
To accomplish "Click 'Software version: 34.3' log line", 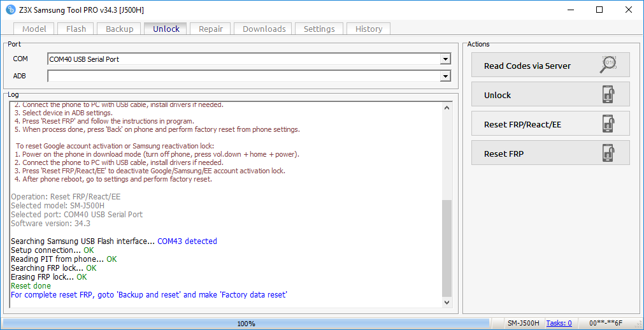I will [x=50, y=224].
